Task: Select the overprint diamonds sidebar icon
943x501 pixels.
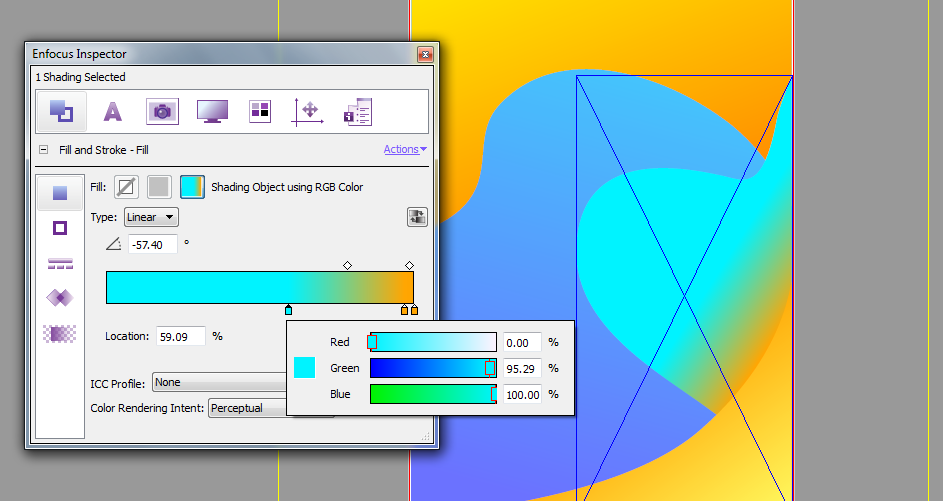Action: [x=60, y=297]
